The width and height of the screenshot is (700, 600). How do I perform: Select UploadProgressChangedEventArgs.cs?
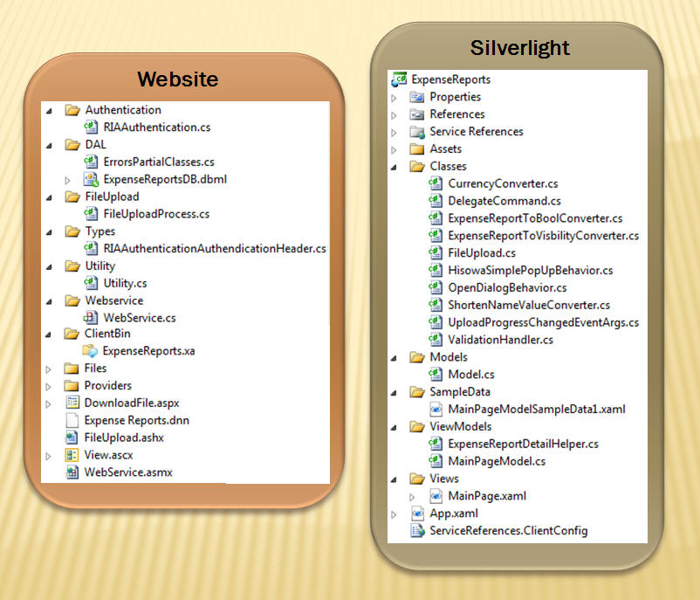(x=543, y=322)
